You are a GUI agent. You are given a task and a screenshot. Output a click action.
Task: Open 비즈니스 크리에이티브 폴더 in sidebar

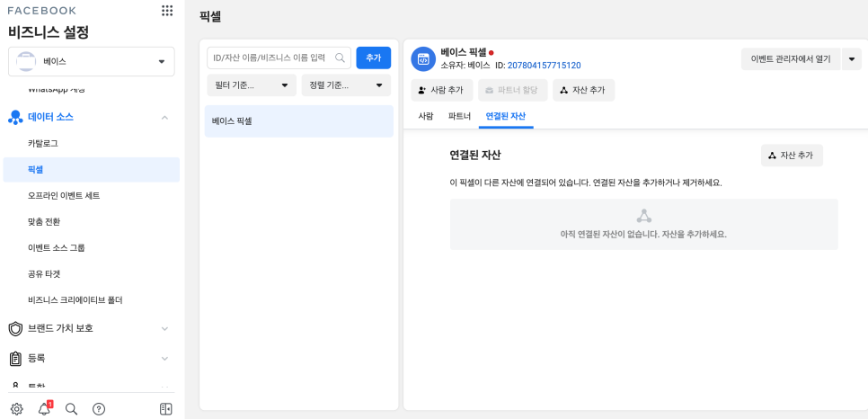[x=92, y=299]
